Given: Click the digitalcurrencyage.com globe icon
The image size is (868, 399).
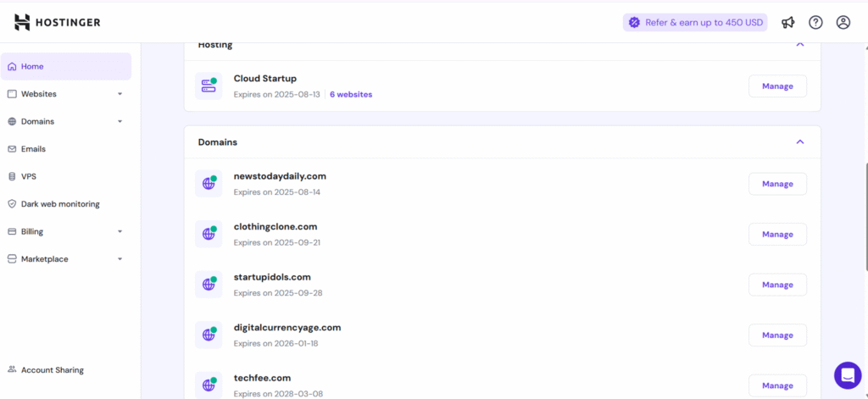Looking at the screenshot, I should coord(209,335).
